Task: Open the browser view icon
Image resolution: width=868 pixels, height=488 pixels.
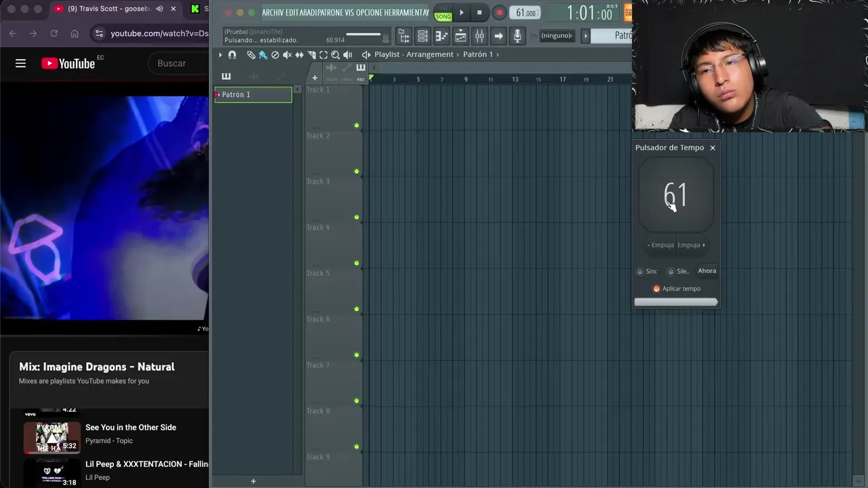Action: 404,36
